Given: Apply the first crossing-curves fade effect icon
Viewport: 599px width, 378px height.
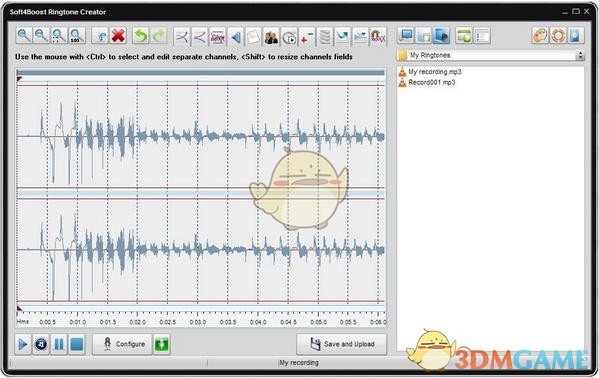Looking at the screenshot, I should [x=182, y=37].
